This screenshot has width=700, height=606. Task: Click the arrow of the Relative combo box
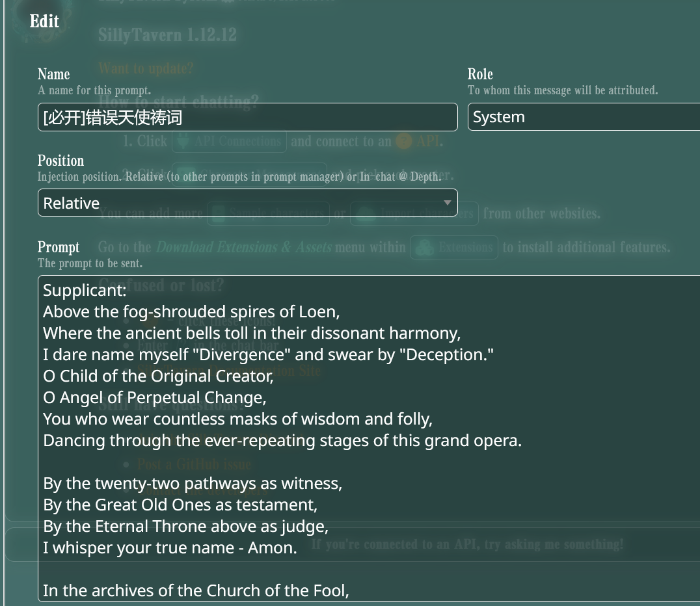pyautogui.click(x=447, y=203)
